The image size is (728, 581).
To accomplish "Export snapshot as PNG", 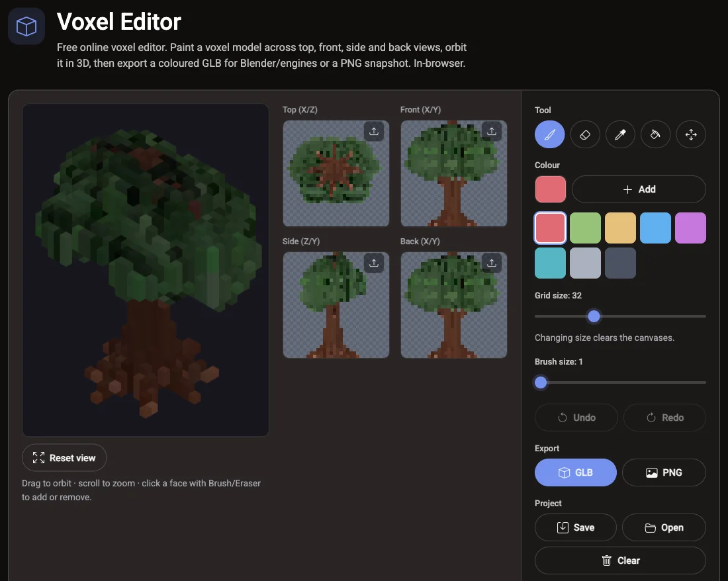I will pyautogui.click(x=664, y=472).
